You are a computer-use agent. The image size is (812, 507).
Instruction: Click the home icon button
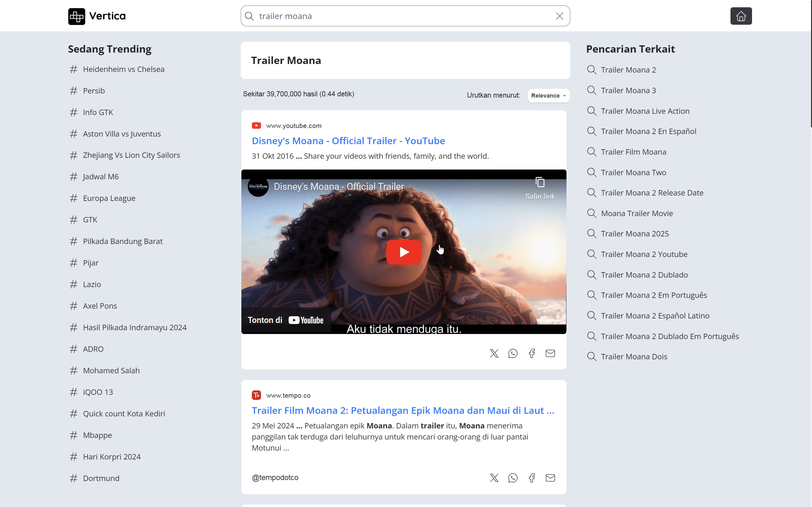pos(741,16)
